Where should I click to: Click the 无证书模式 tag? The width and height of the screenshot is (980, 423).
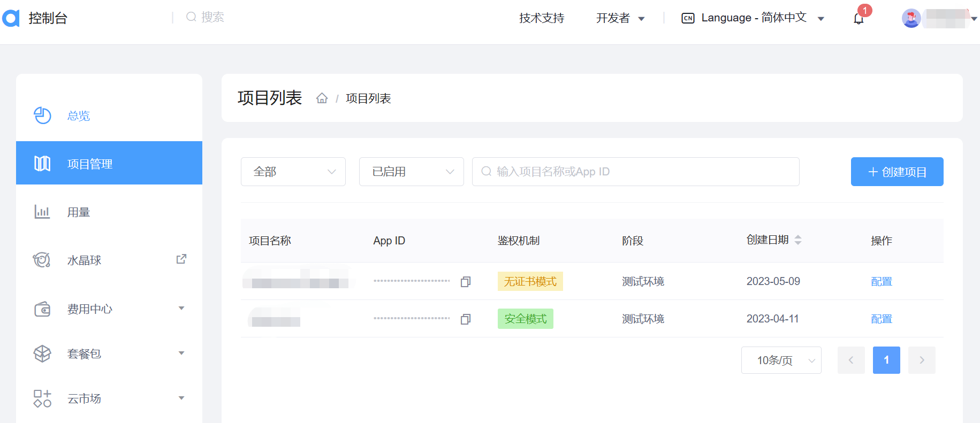(x=530, y=281)
